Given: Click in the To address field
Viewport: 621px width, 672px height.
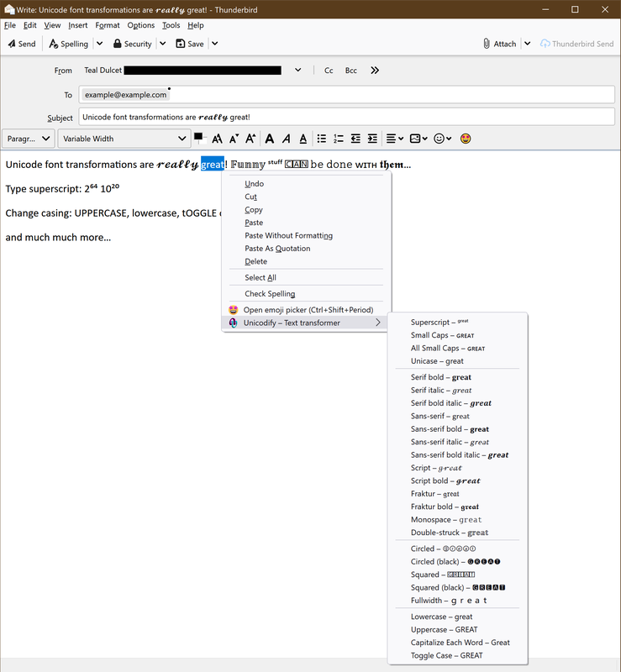Looking at the screenshot, I should click(x=346, y=94).
